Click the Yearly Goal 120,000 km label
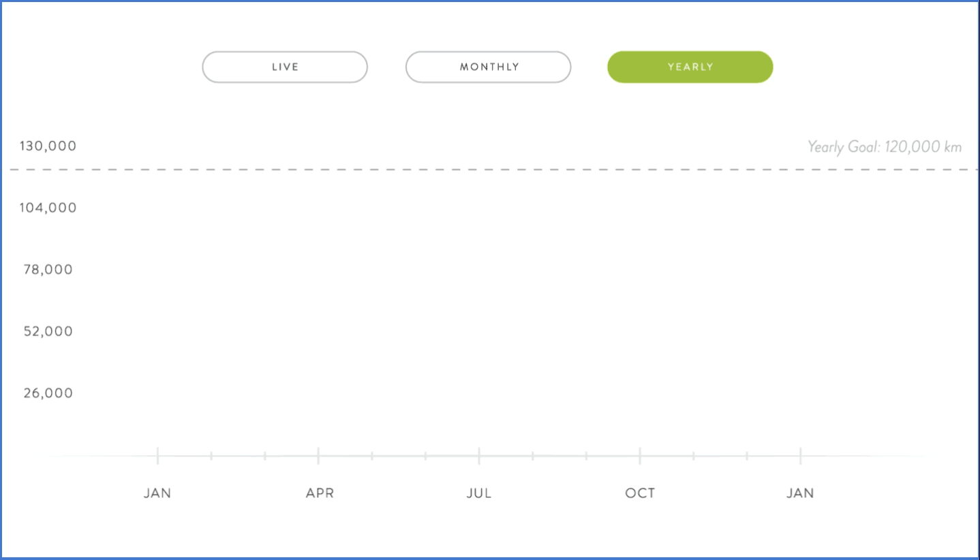 [x=884, y=146]
